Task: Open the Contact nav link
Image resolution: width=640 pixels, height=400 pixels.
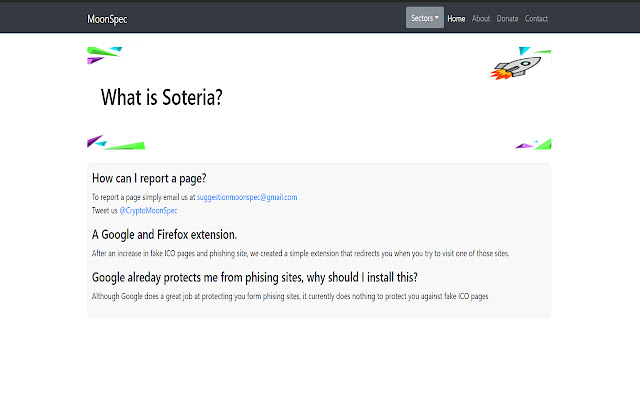Action: click(x=536, y=18)
